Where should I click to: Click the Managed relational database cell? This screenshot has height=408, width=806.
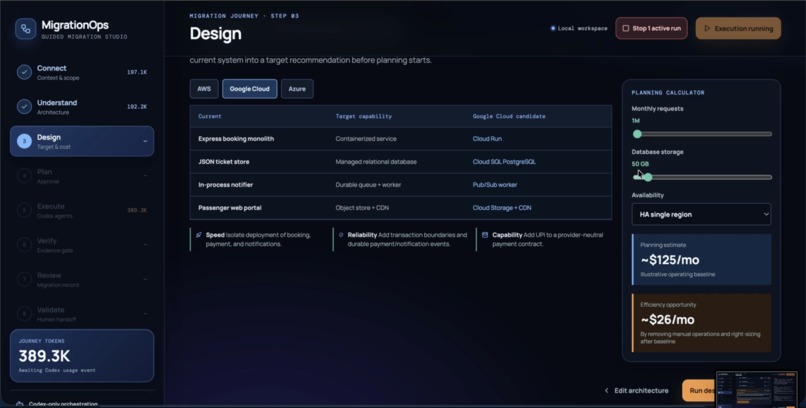(376, 162)
